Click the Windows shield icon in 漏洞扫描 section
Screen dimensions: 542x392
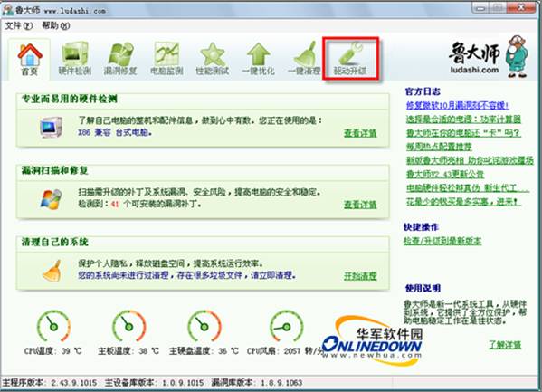pos(52,199)
